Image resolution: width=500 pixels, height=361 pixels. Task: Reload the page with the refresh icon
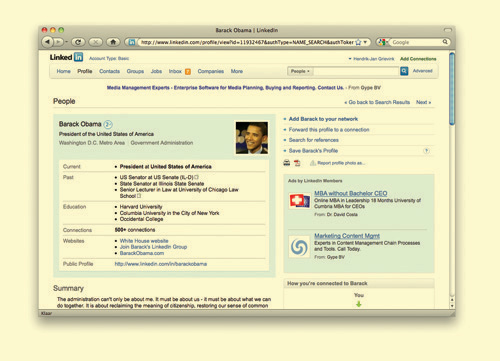coord(78,42)
